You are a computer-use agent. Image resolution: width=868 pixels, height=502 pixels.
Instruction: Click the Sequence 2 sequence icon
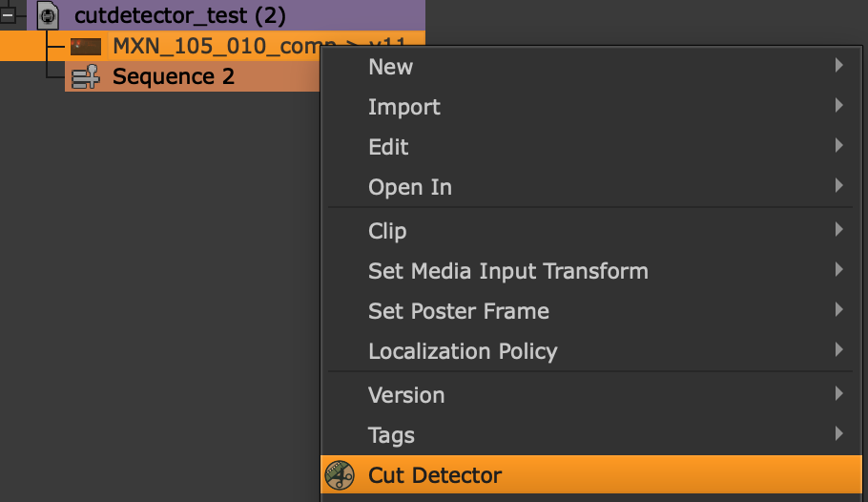(85, 76)
